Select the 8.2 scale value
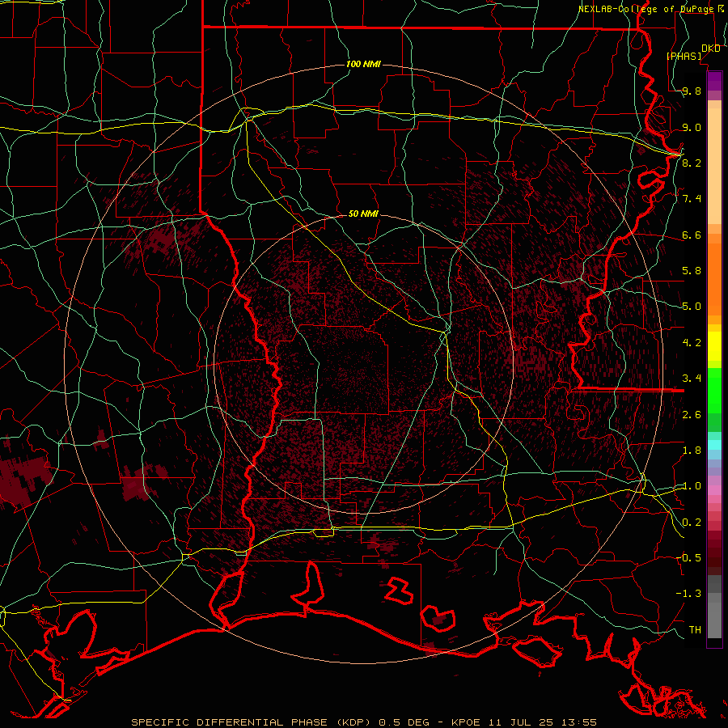The image size is (728, 728). tap(692, 163)
